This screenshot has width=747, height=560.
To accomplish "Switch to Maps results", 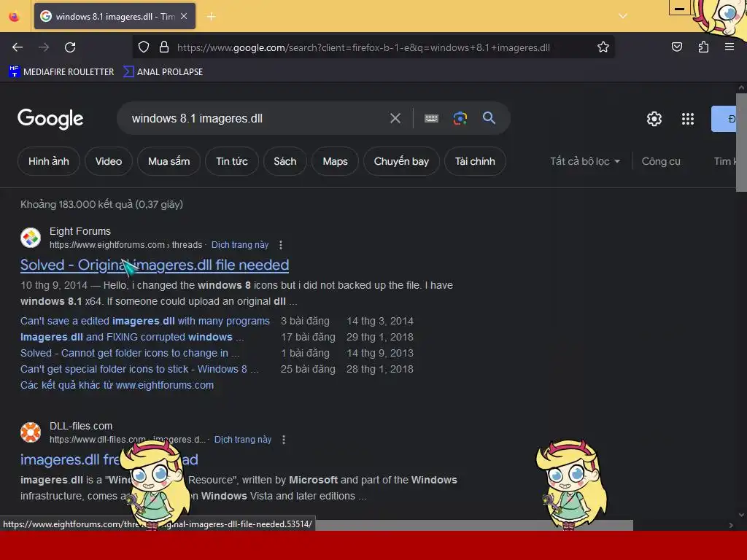I will (335, 161).
